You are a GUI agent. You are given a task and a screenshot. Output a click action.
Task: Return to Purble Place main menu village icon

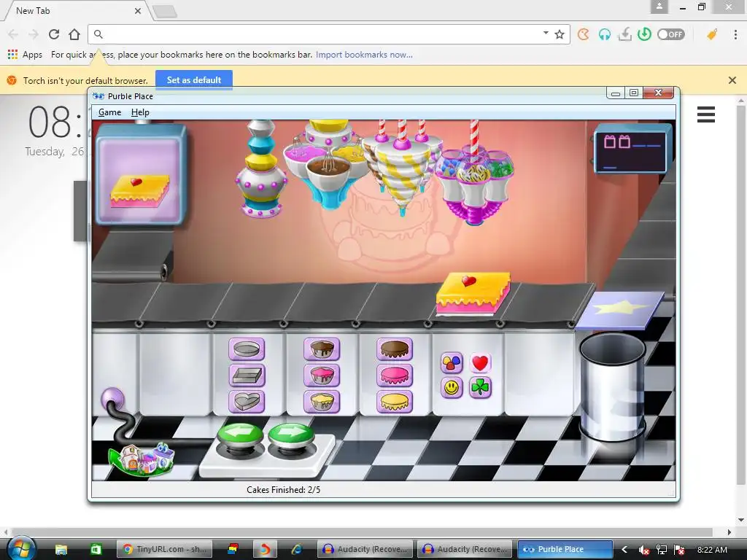142,460
